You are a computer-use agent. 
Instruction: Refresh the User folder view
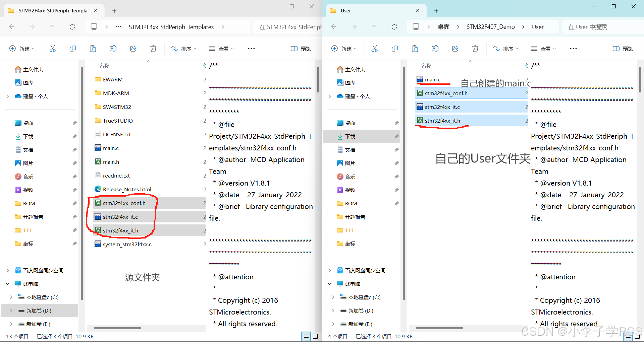(x=394, y=27)
